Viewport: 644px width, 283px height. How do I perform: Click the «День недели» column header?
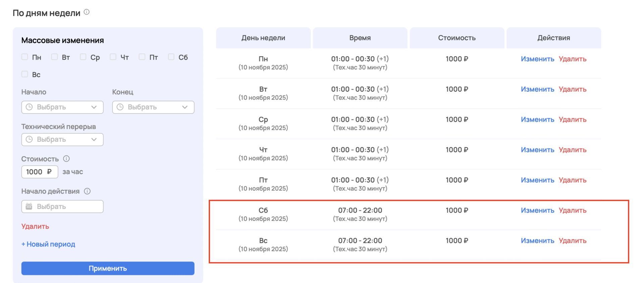coord(263,38)
